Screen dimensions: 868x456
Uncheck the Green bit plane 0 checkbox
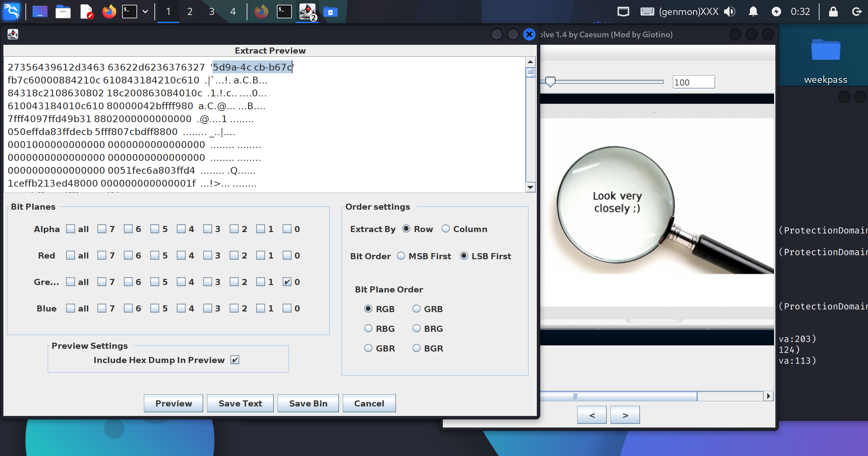287,282
